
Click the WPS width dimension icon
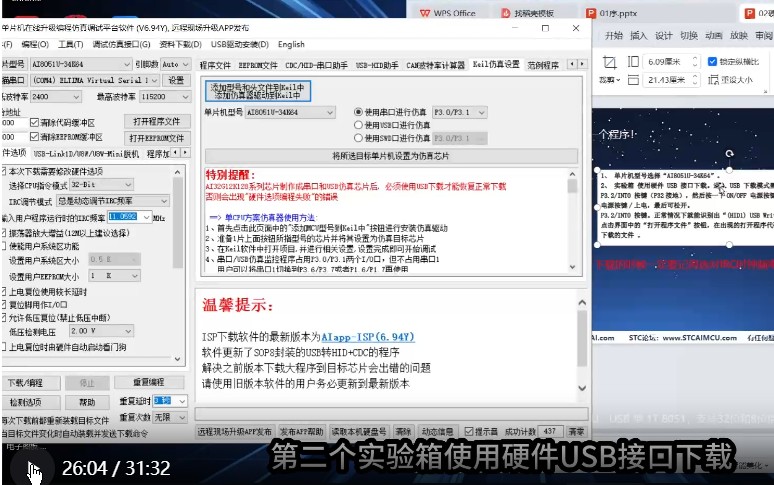tap(633, 80)
